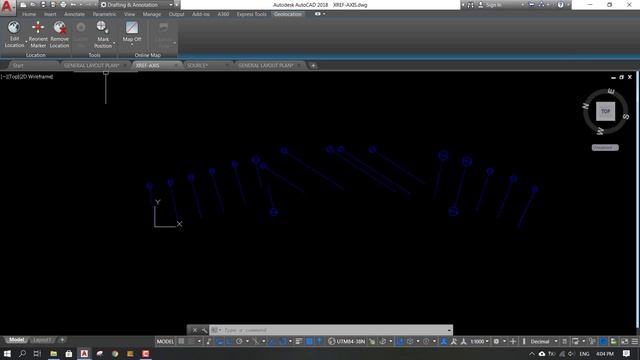Open the Annotate ribbon tab
The image size is (640, 360).
[74, 14]
